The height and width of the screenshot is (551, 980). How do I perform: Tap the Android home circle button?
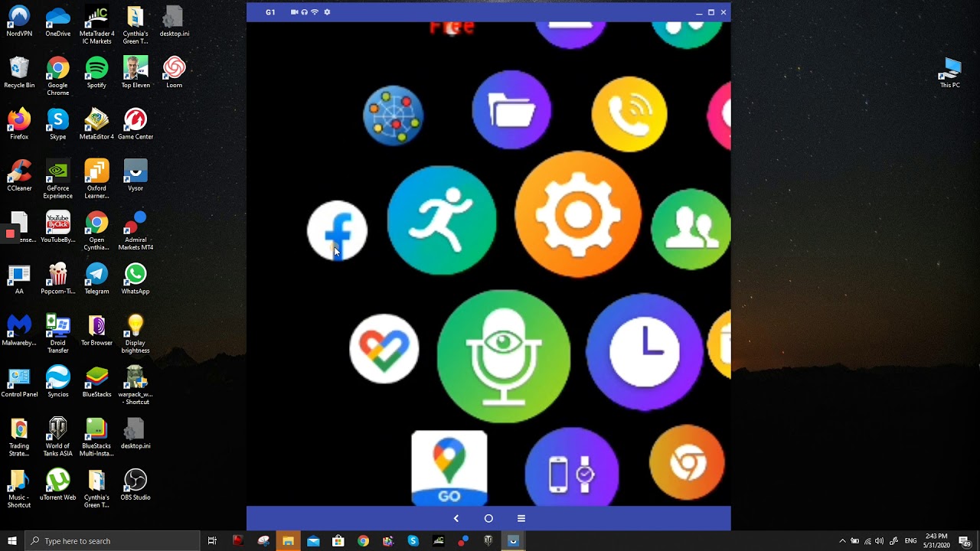coord(488,518)
